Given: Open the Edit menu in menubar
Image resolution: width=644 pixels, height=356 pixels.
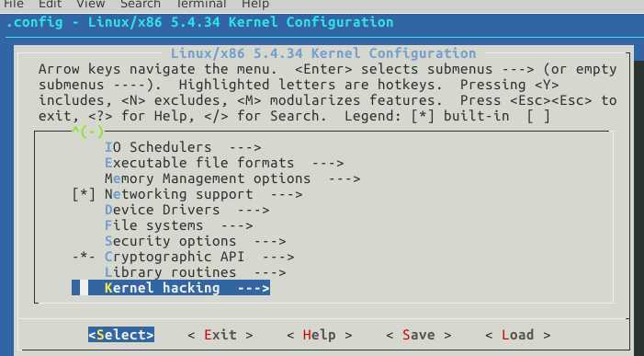Looking at the screenshot, I should click(51, 4).
